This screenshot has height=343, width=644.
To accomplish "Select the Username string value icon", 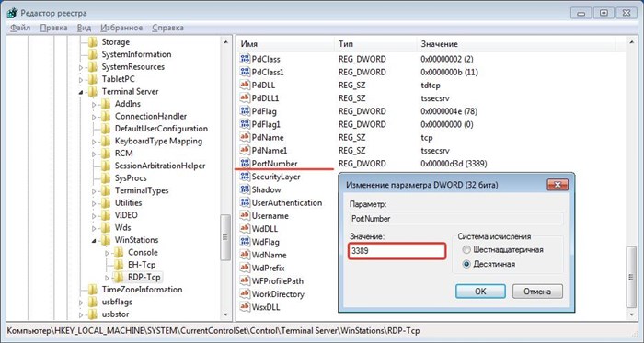I will point(245,215).
